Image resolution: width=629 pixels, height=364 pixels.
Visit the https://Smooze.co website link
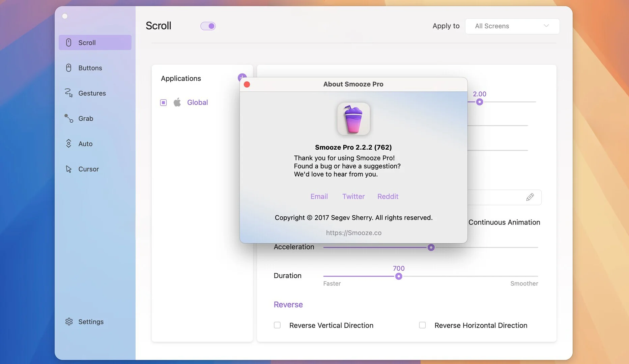[353, 233]
